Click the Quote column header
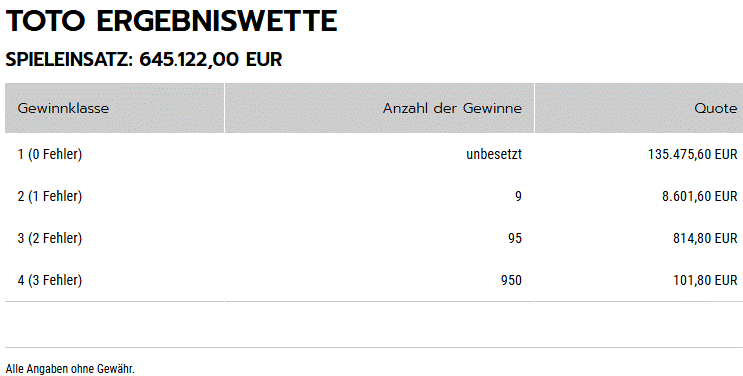The width and height of the screenshot is (743, 376). tap(716, 108)
